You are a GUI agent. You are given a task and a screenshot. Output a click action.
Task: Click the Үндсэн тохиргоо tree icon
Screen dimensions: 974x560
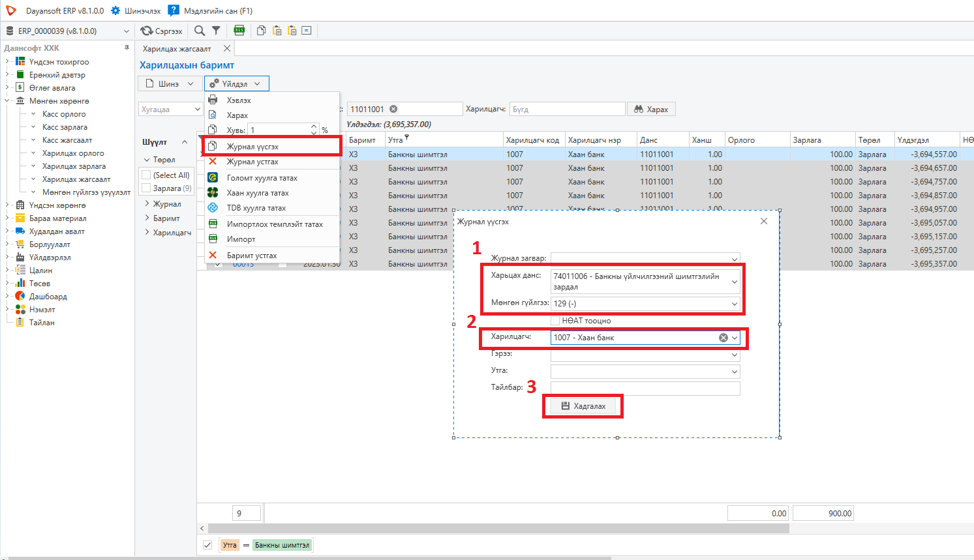pos(20,61)
